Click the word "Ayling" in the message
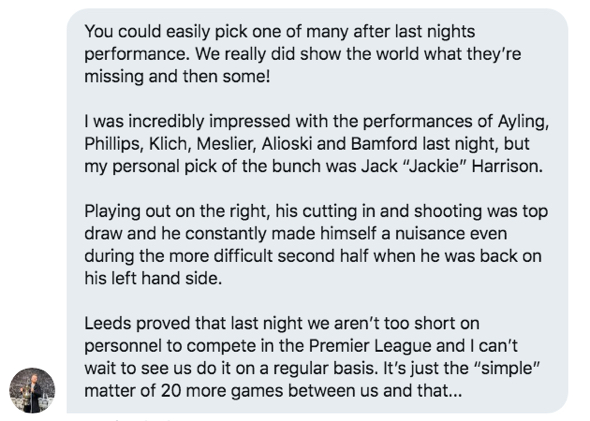 pos(523,121)
